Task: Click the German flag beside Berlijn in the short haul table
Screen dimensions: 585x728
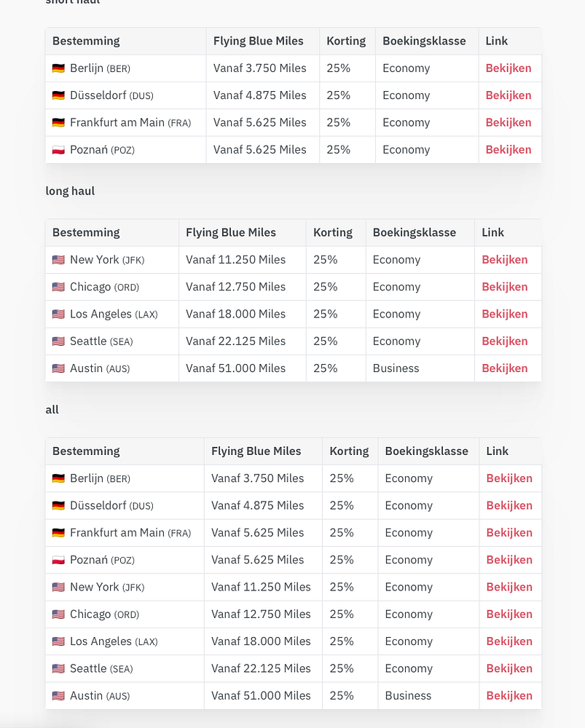Action: (58, 68)
